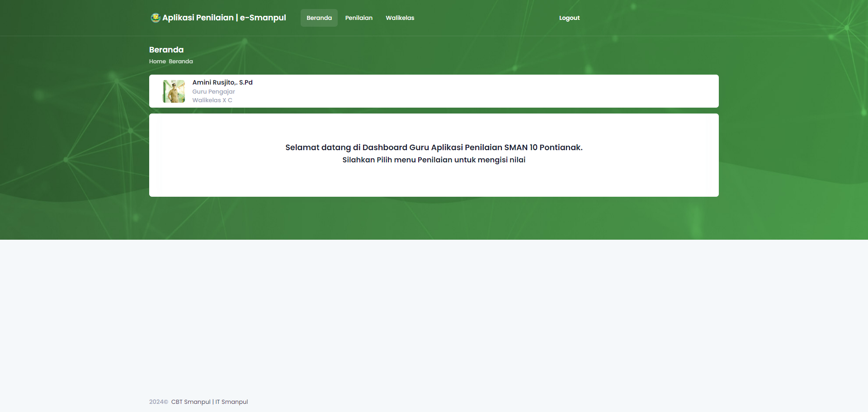The height and width of the screenshot is (412, 868).
Task: Click the 2024© copyright text
Action: tap(158, 402)
